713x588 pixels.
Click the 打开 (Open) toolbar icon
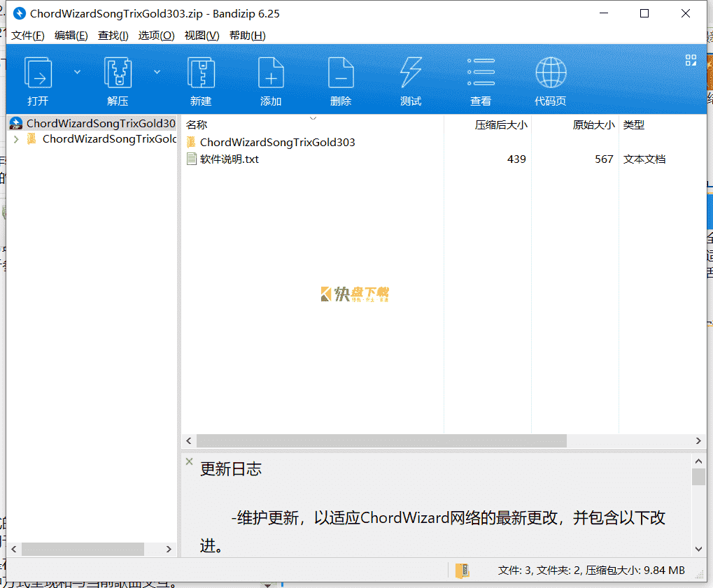coord(38,73)
